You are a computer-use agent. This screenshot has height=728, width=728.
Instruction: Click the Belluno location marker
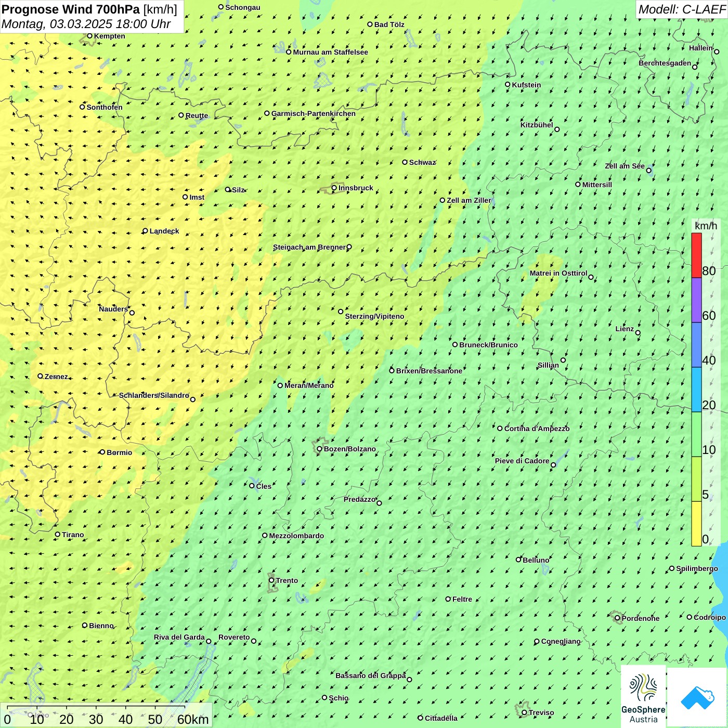[x=518, y=560]
